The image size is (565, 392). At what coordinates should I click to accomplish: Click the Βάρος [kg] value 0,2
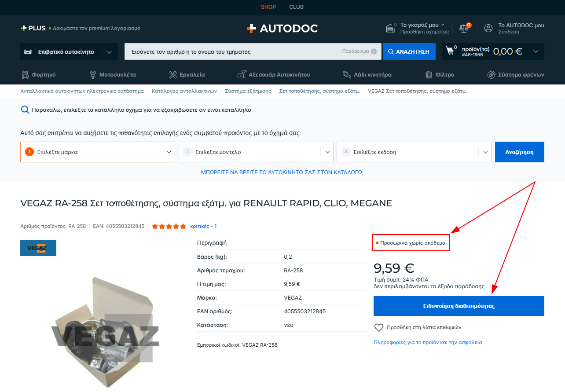click(x=288, y=257)
